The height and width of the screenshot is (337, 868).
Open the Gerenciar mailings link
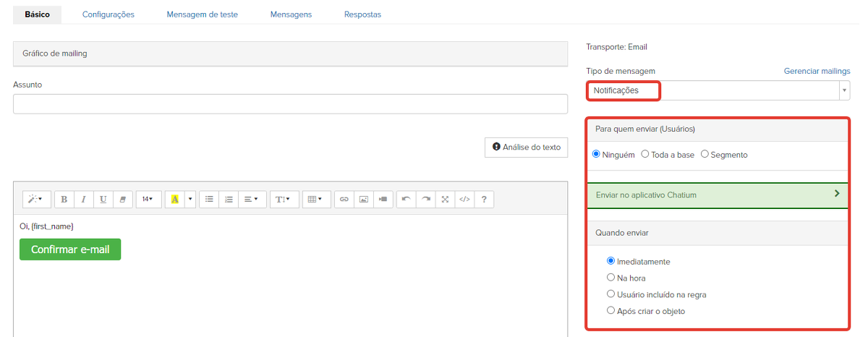[817, 71]
